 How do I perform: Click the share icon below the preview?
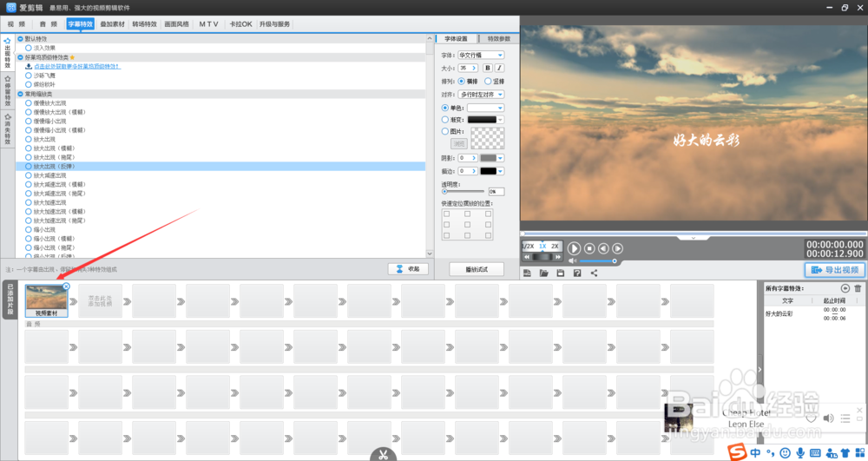coord(594,273)
